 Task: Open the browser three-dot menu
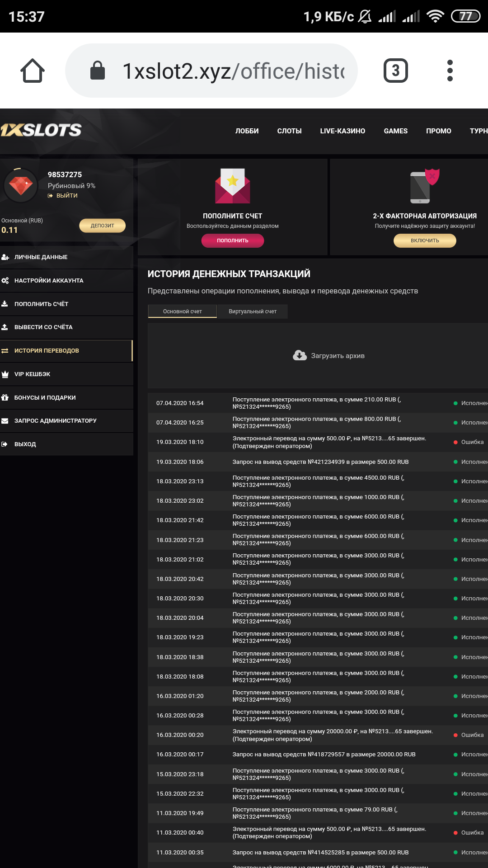450,71
